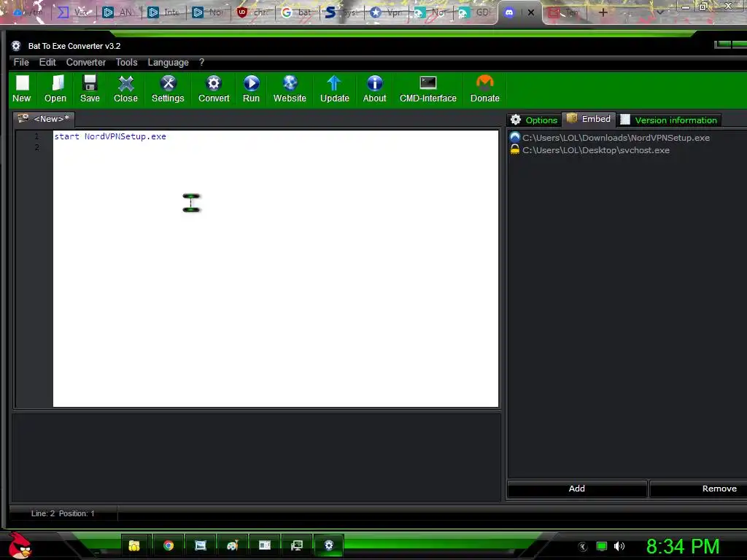Open the Edit menu
Image resolution: width=747 pixels, height=560 pixels.
47,63
